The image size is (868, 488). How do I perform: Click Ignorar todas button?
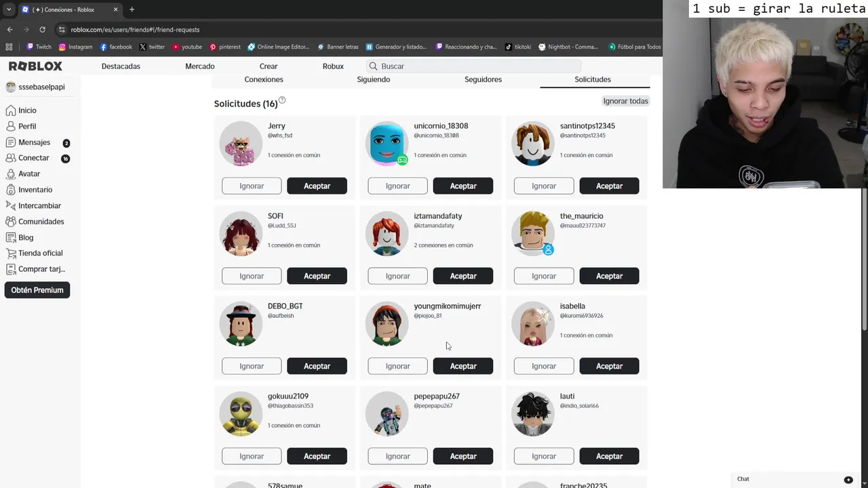tap(626, 101)
